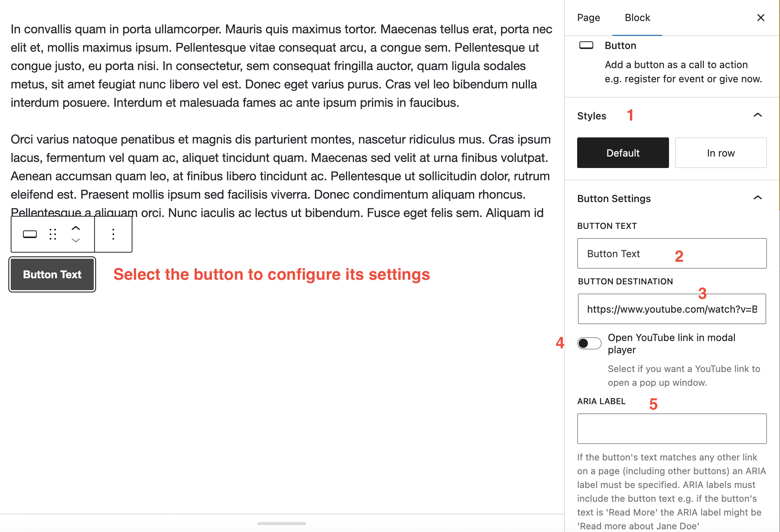Collapse the Styles panel chevron
780x532 pixels.
click(x=757, y=115)
